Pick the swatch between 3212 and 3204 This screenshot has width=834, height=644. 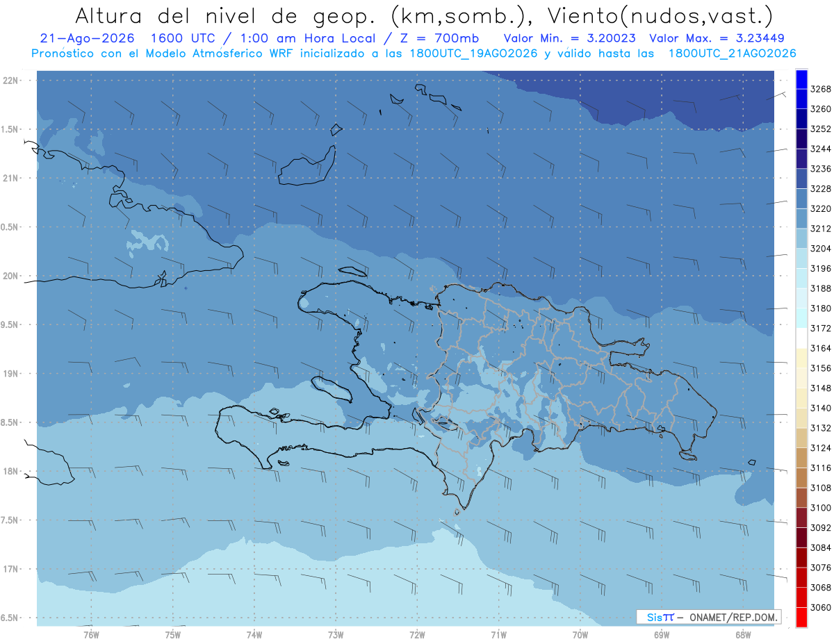click(801, 238)
